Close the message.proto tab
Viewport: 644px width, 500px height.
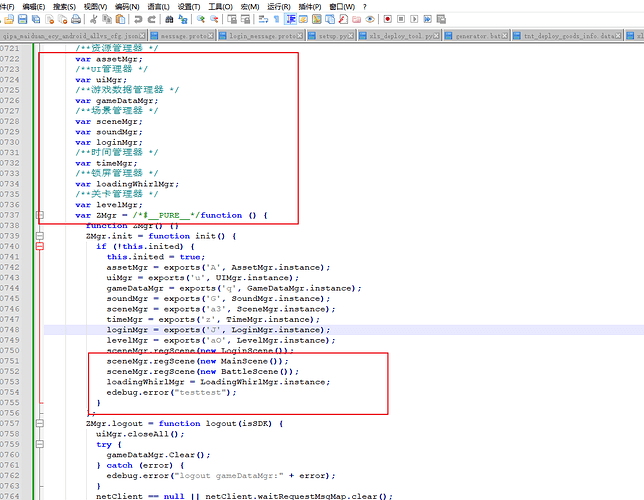[210, 36]
